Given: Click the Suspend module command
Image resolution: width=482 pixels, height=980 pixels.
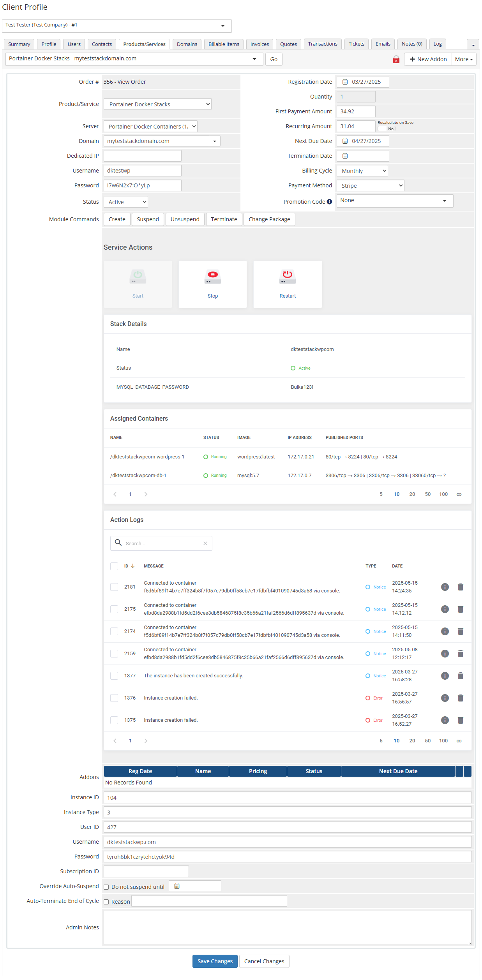Looking at the screenshot, I should 148,219.
